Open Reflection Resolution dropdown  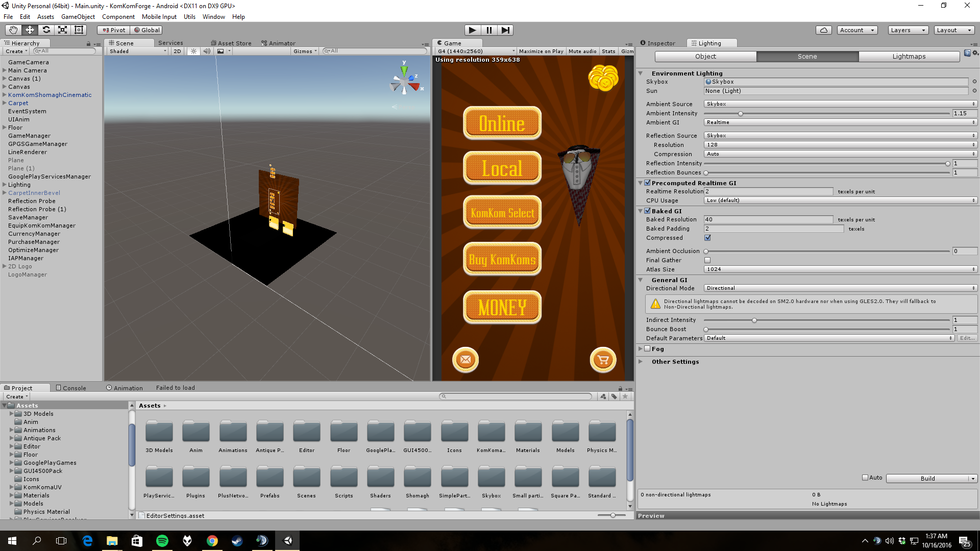(x=841, y=145)
